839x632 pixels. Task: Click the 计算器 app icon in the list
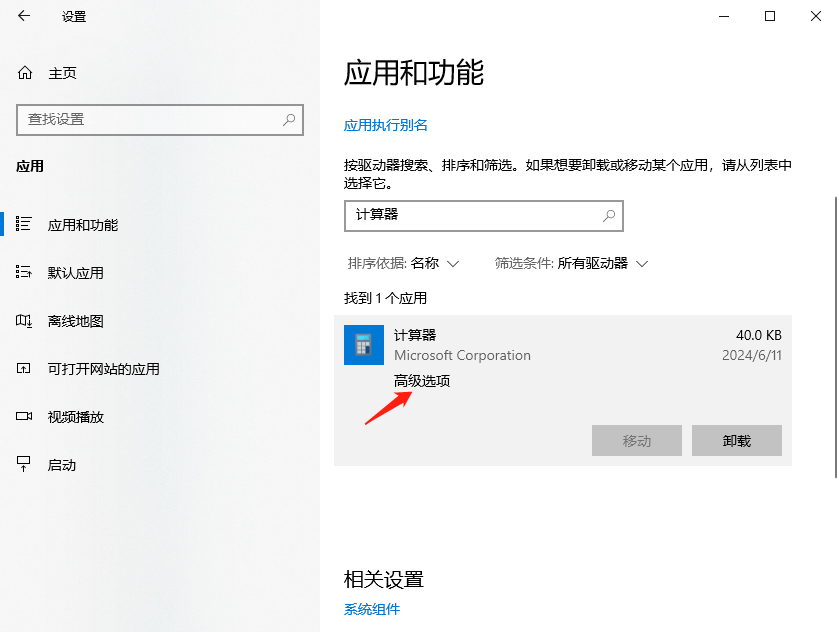363,345
